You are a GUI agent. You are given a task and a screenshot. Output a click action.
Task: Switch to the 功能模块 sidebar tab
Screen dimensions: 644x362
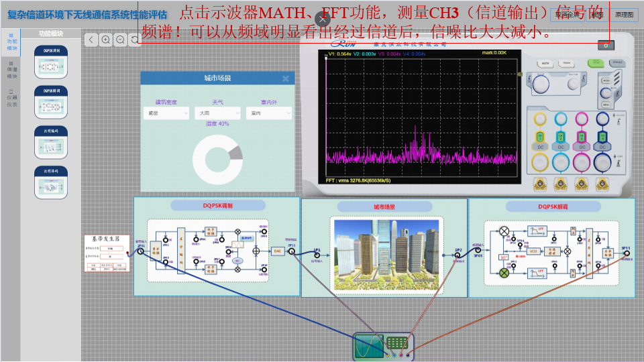pos(11,42)
